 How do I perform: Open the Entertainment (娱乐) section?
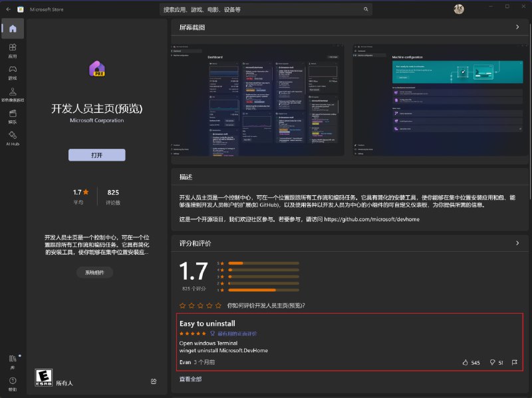pyautogui.click(x=13, y=117)
